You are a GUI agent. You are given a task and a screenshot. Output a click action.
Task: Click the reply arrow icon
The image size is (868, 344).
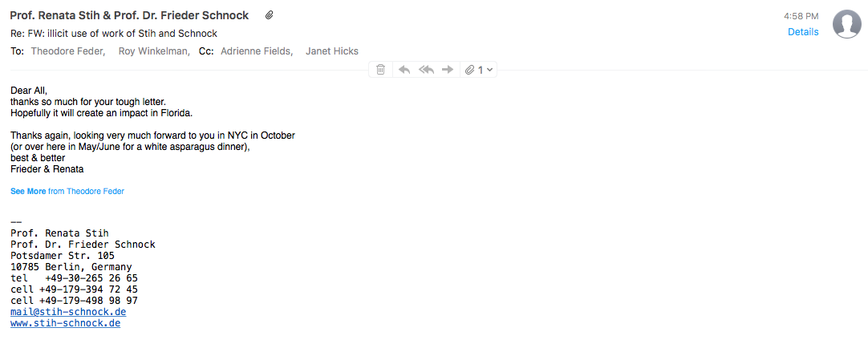point(404,70)
